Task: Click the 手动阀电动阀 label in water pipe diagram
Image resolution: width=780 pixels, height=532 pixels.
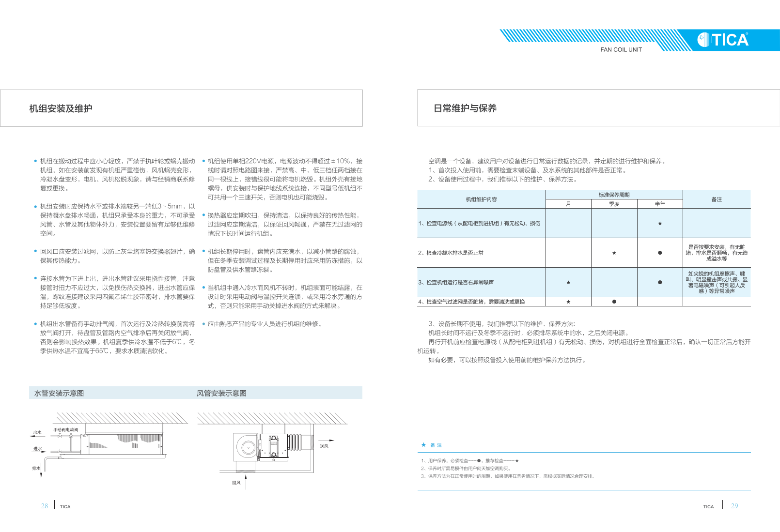Action: coord(65,430)
